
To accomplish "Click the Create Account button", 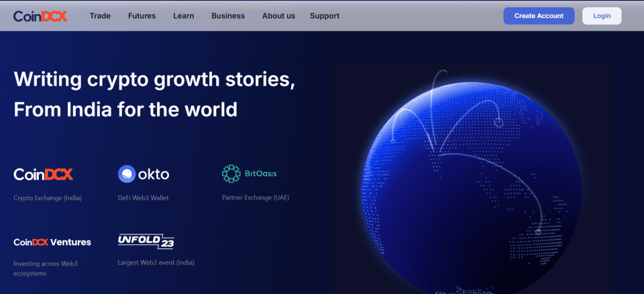I will click(x=539, y=16).
